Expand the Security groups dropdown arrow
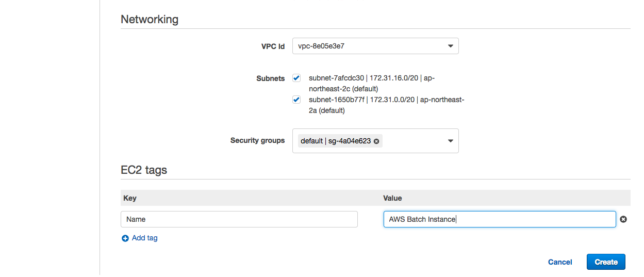644x277 pixels. (x=450, y=141)
